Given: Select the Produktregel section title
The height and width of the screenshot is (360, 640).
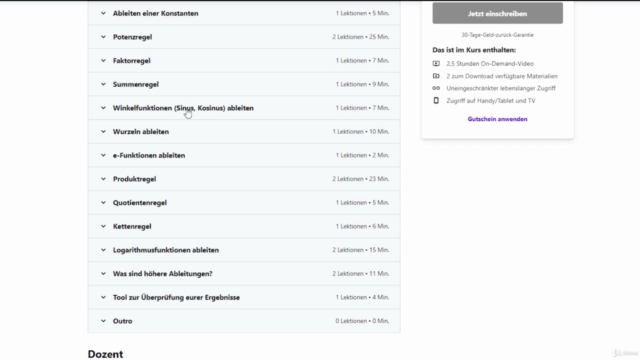Looking at the screenshot, I should [x=134, y=179].
